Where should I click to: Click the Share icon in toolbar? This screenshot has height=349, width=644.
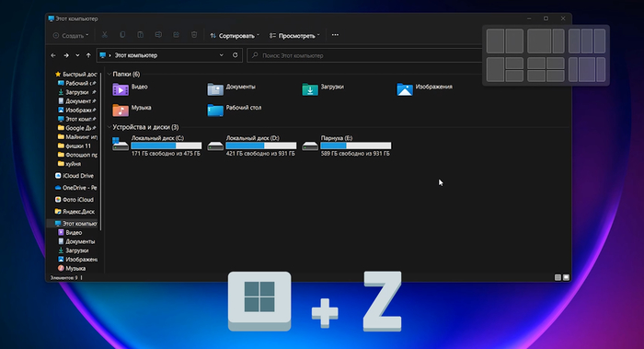177,35
